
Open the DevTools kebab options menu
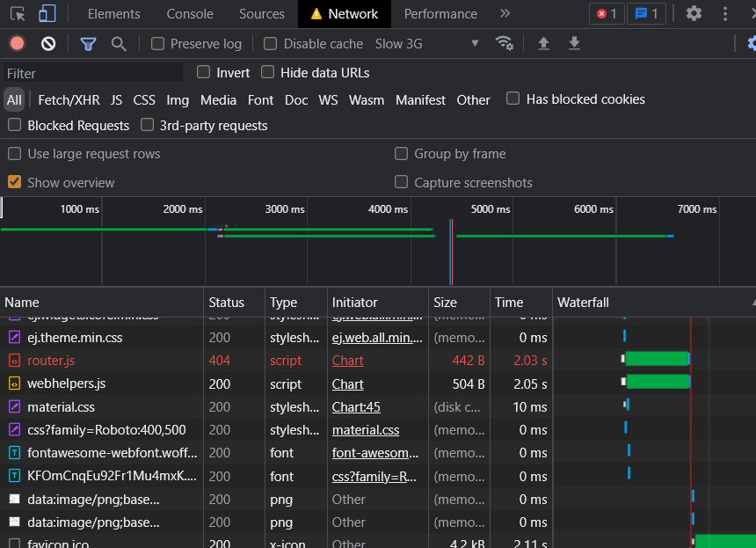725,14
